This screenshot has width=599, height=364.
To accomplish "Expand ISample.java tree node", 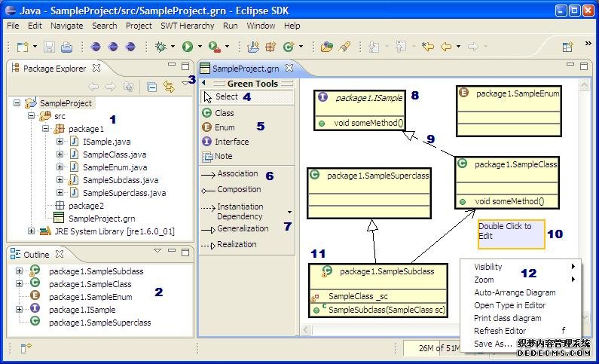I will point(60,142).
